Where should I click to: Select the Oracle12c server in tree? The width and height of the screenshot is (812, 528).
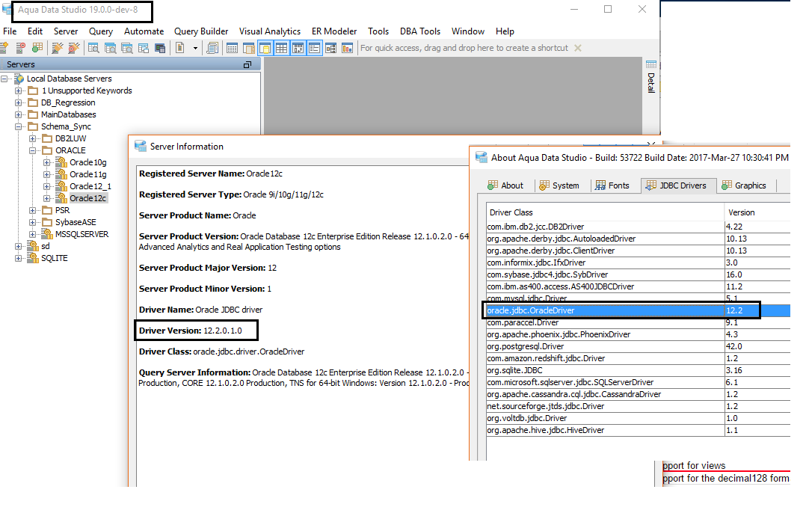tap(88, 198)
